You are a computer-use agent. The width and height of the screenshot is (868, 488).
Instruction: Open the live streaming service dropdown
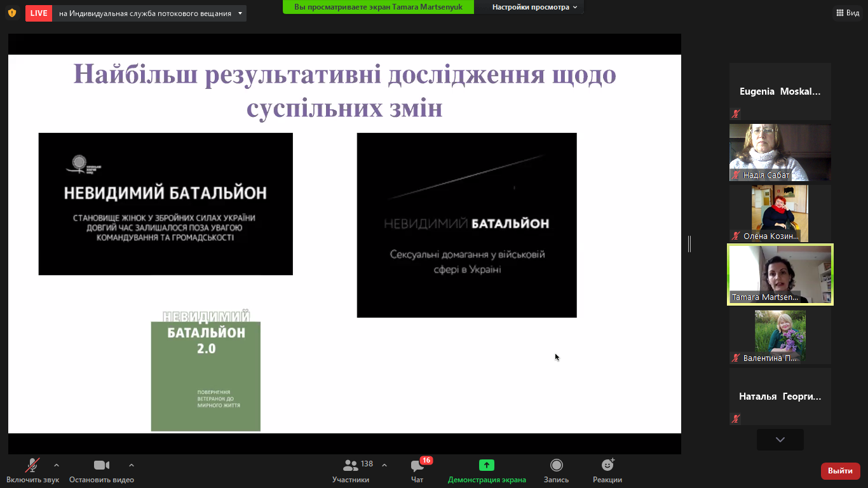click(x=240, y=13)
